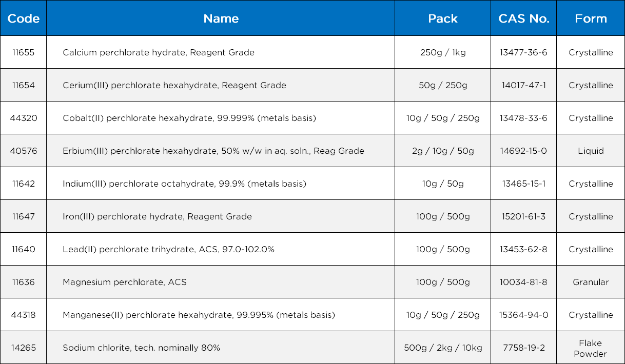Click the Granular form cell
The height and width of the screenshot is (364, 625).
[x=591, y=282]
